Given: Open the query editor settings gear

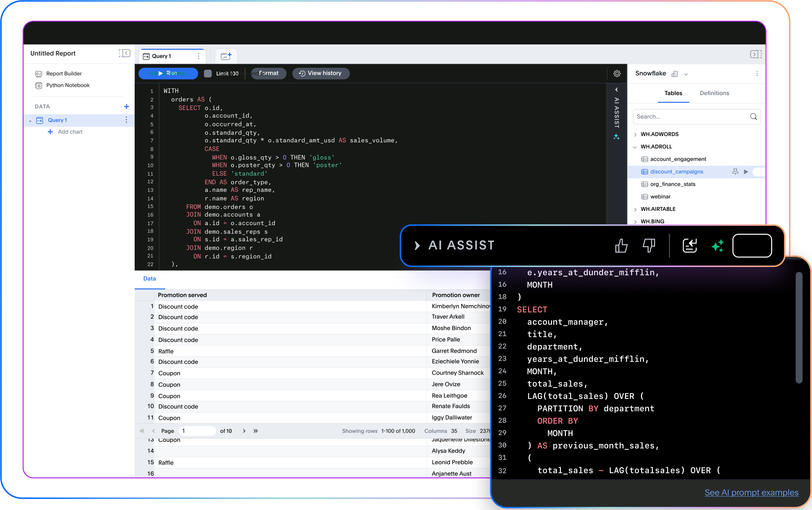Looking at the screenshot, I should coord(617,74).
